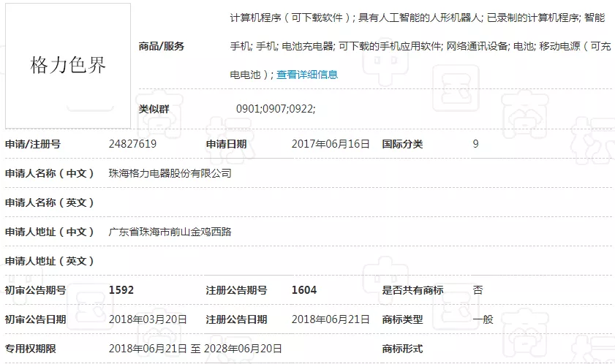Click the 申请人地址（英文） label
Screen dimensions: 615x364
point(50,261)
